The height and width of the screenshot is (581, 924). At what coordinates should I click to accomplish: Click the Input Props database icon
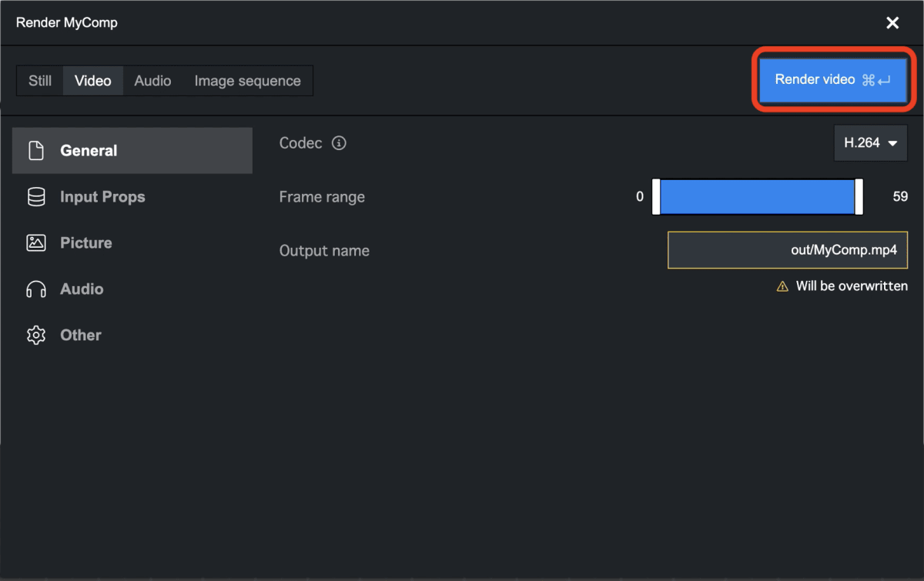pyautogui.click(x=36, y=197)
